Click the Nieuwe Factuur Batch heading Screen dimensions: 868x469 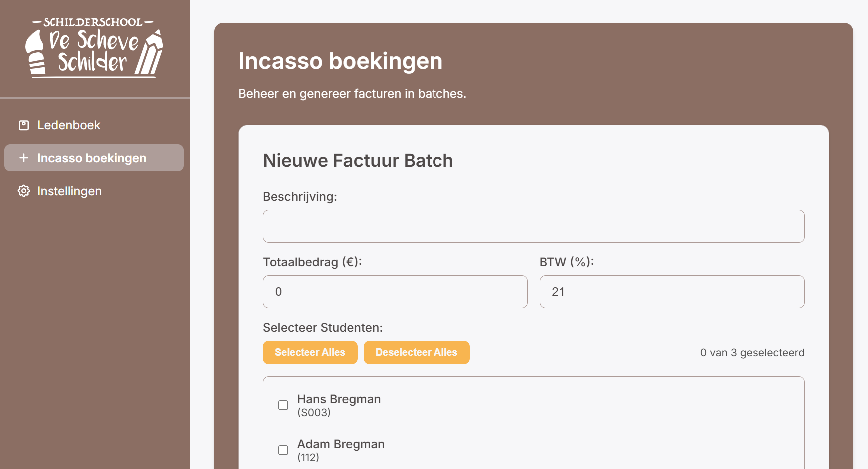358,160
